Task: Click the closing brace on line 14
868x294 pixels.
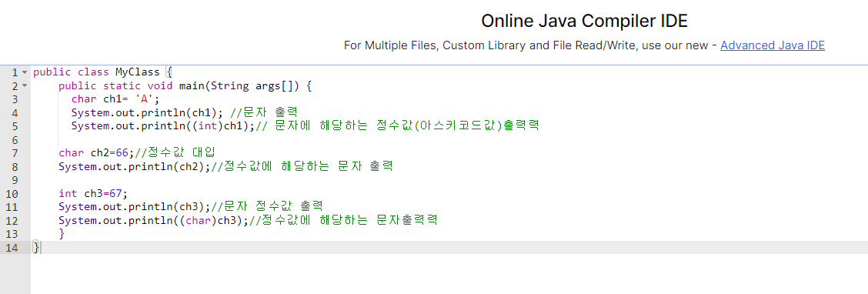Action: click(x=36, y=248)
